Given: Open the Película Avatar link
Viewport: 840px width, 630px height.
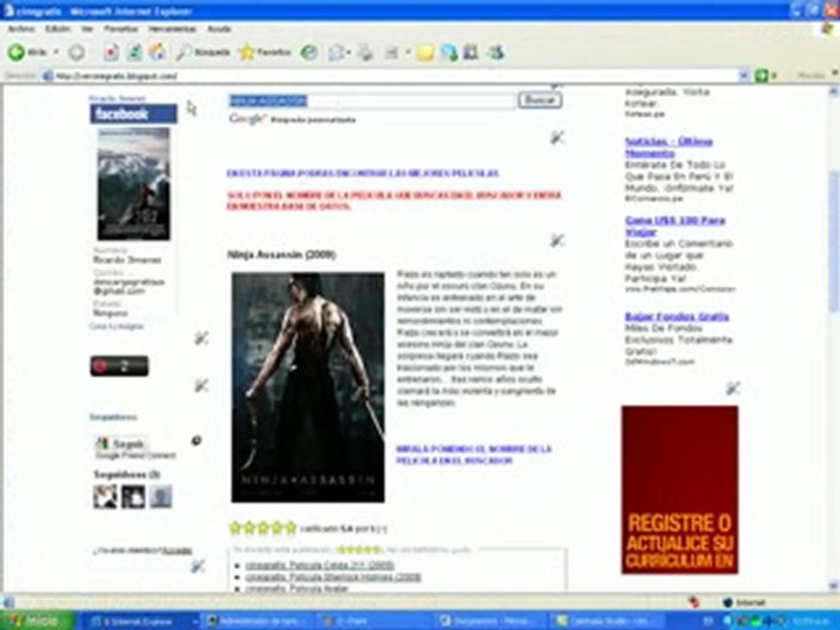Looking at the screenshot, I should click(297, 588).
